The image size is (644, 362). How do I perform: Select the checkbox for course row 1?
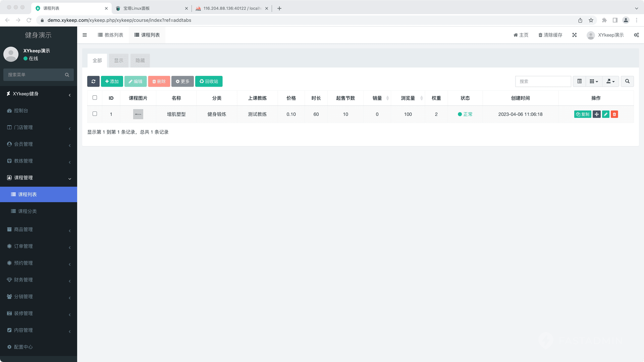95,114
